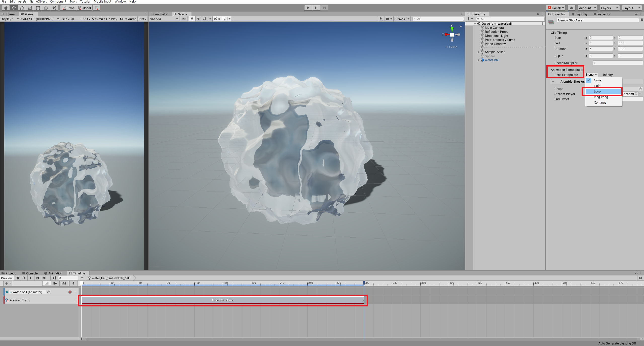
Task: Select the Rotate tool
Action: 22,8
